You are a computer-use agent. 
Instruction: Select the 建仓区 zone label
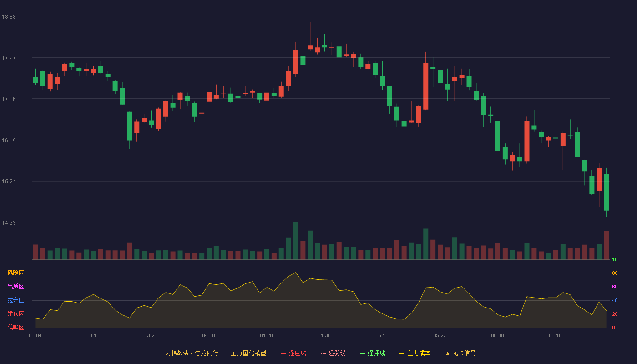pyautogui.click(x=15, y=314)
